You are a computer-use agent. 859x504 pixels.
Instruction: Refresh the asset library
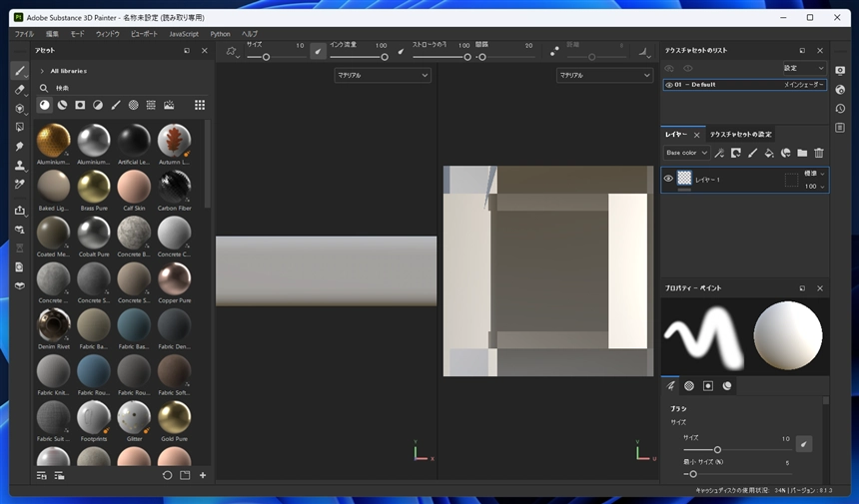[x=167, y=475]
